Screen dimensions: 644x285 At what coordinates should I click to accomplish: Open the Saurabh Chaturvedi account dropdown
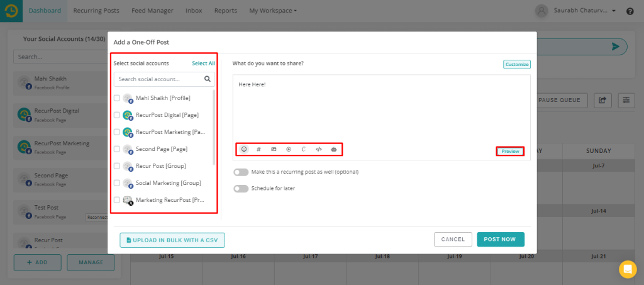585,11
